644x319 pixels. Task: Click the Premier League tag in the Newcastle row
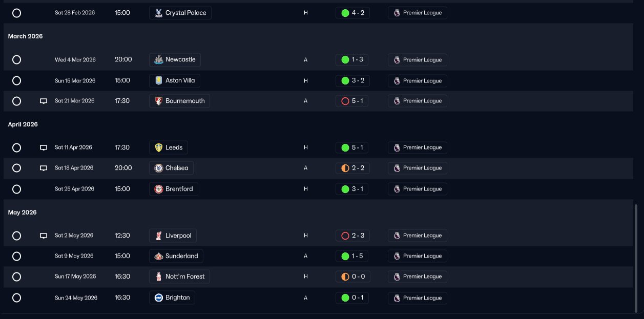pyautogui.click(x=418, y=60)
